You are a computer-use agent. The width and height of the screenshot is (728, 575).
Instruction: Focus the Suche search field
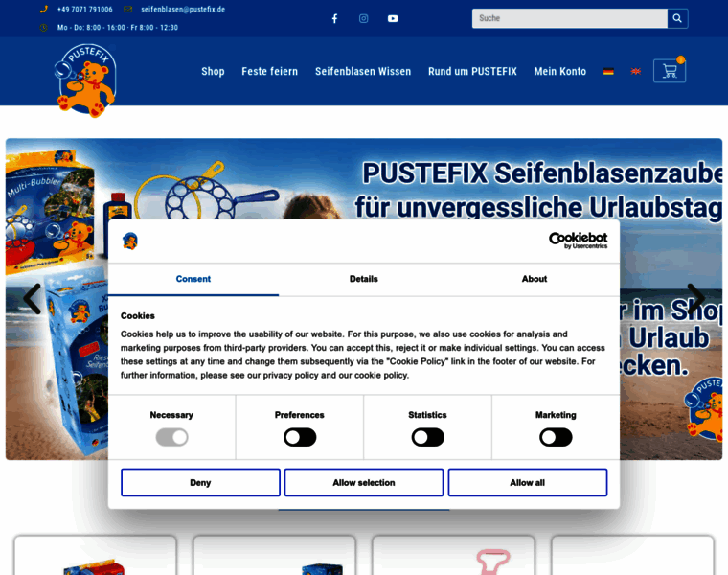[x=569, y=18]
